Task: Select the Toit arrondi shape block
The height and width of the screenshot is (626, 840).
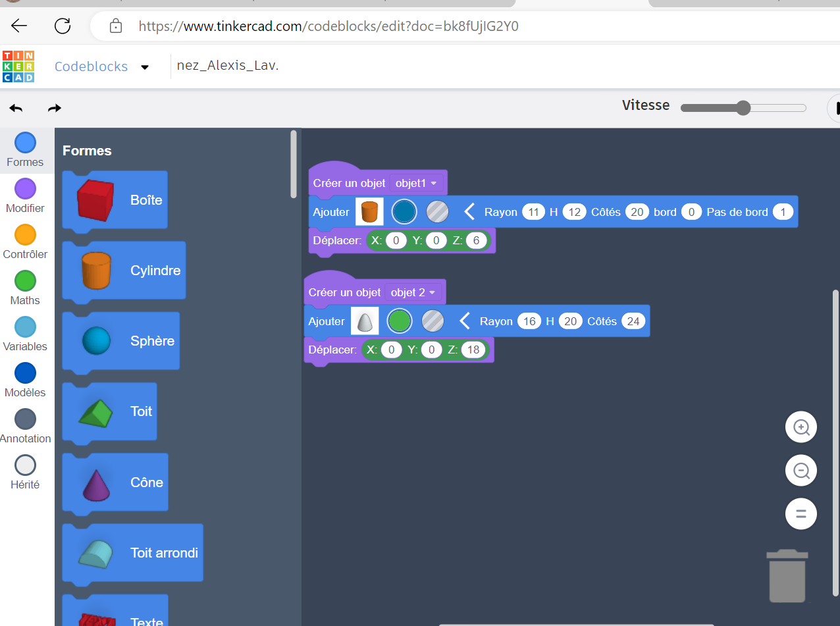Action: (x=133, y=553)
